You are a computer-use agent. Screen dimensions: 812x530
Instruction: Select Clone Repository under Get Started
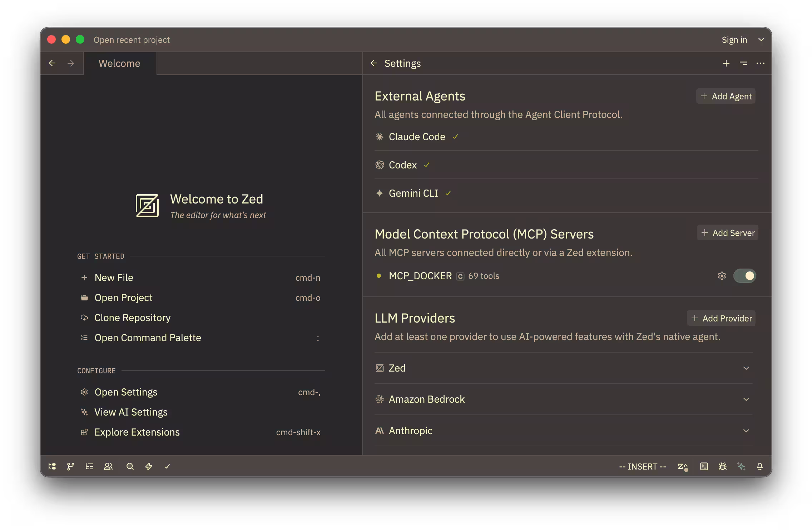point(132,318)
